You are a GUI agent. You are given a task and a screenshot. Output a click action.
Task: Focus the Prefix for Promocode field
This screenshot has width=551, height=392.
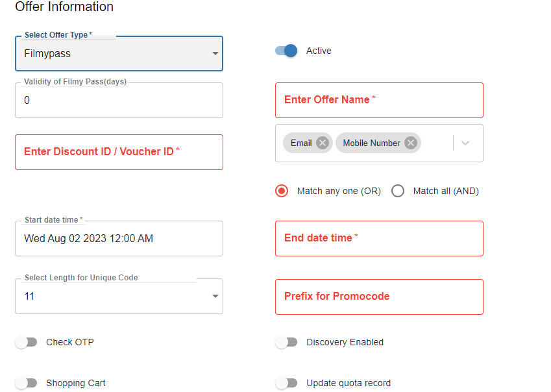pyautogui.click(x=379, y=297)
